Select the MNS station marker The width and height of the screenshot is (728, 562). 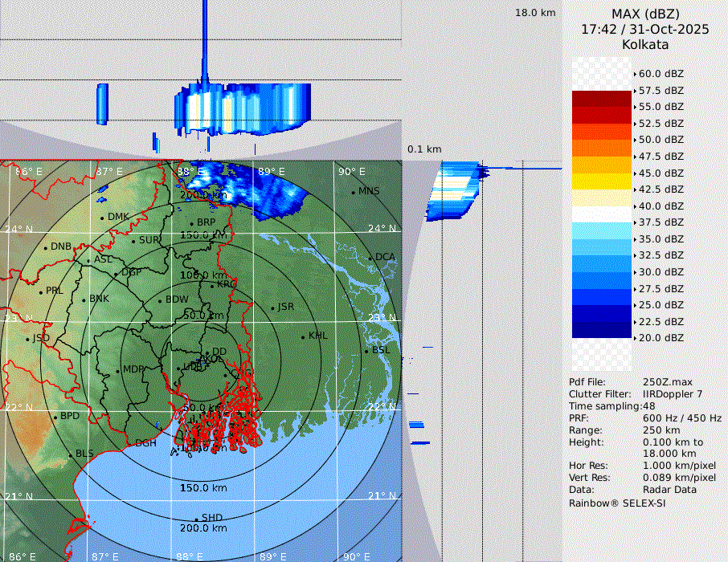click(354, 192)
